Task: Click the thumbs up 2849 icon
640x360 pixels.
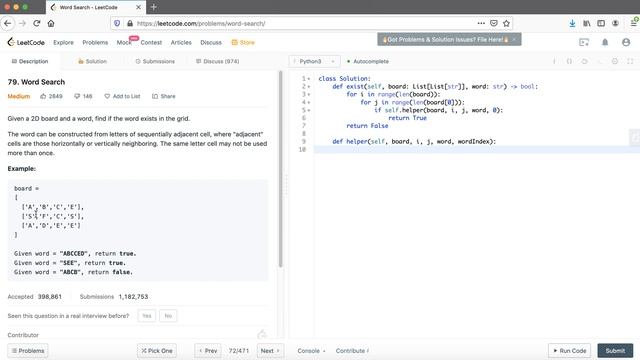Action: tap(43, 96)
